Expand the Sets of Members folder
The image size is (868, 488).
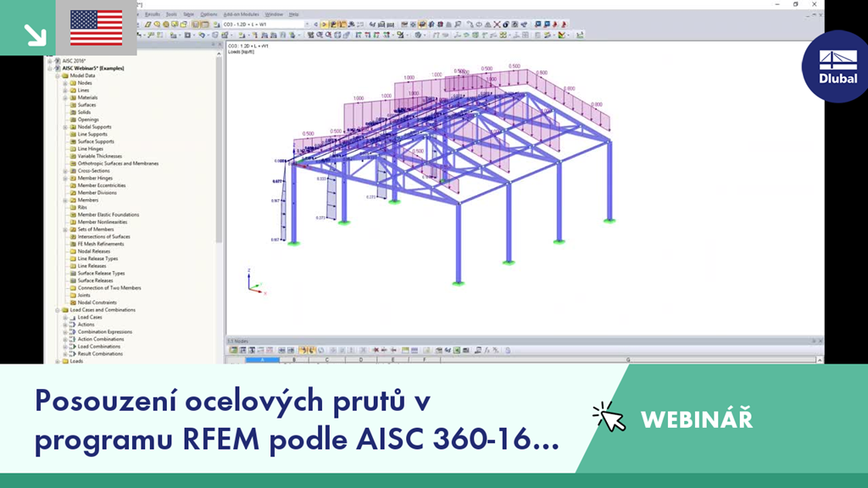pos(65,229)
